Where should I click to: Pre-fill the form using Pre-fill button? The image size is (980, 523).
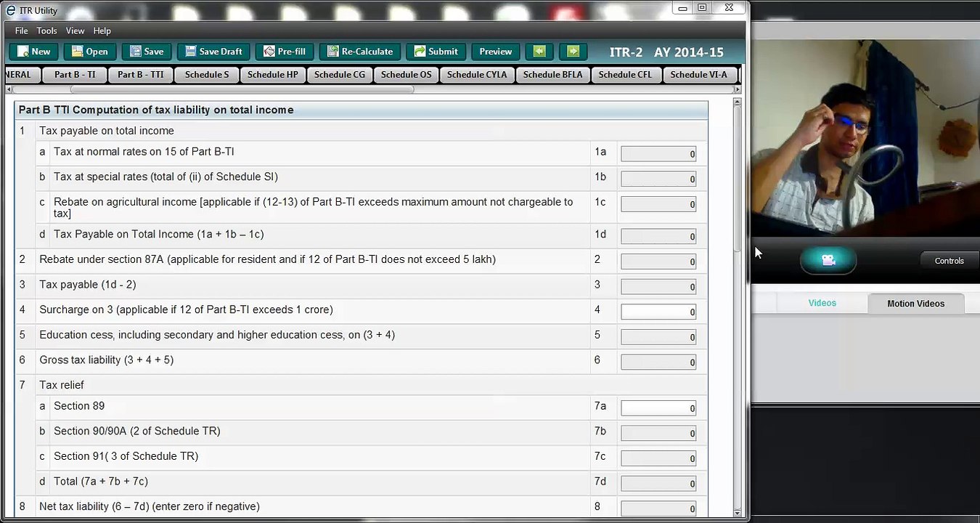click(x=284, y=52)
